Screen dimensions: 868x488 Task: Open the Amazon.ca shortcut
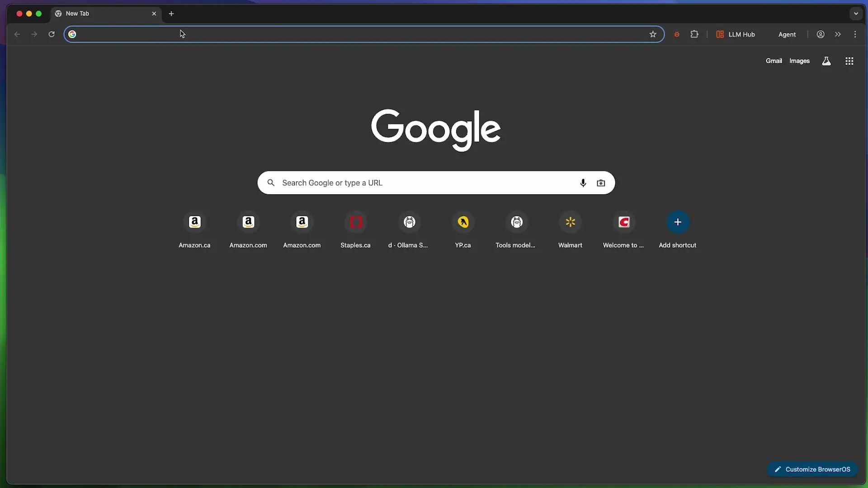click(x=194, y=230)
